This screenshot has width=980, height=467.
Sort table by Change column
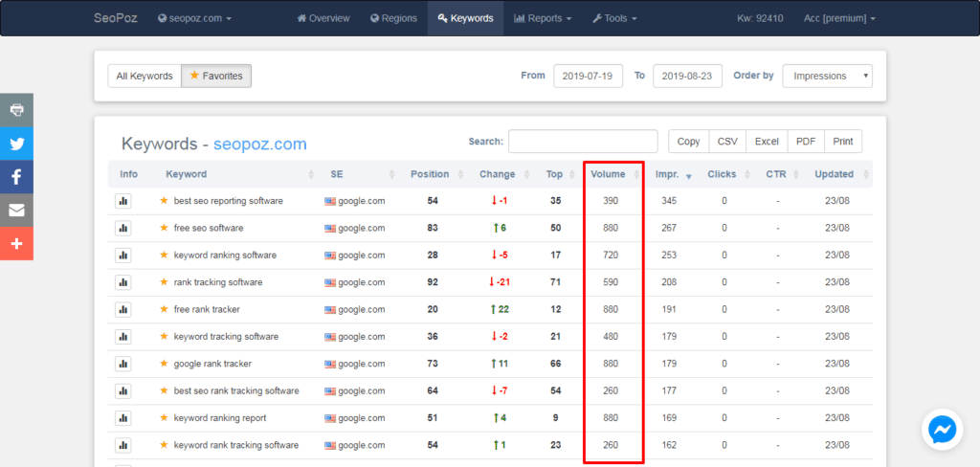pyautogui.click(x=501, y=174)
